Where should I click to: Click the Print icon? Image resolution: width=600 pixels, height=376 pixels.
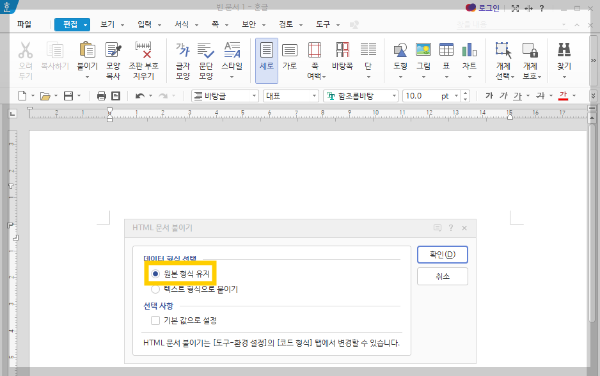click(101, 96)
